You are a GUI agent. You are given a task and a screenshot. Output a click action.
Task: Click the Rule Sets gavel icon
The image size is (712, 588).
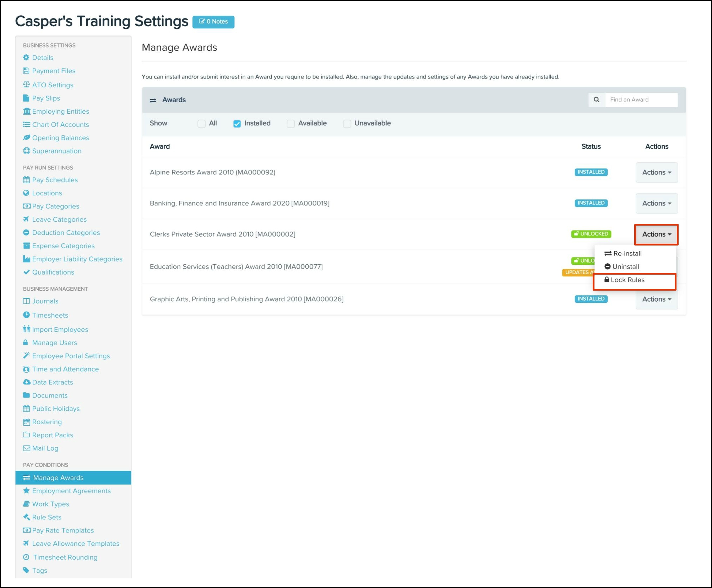pyautogui.click(x=26, y=517)
